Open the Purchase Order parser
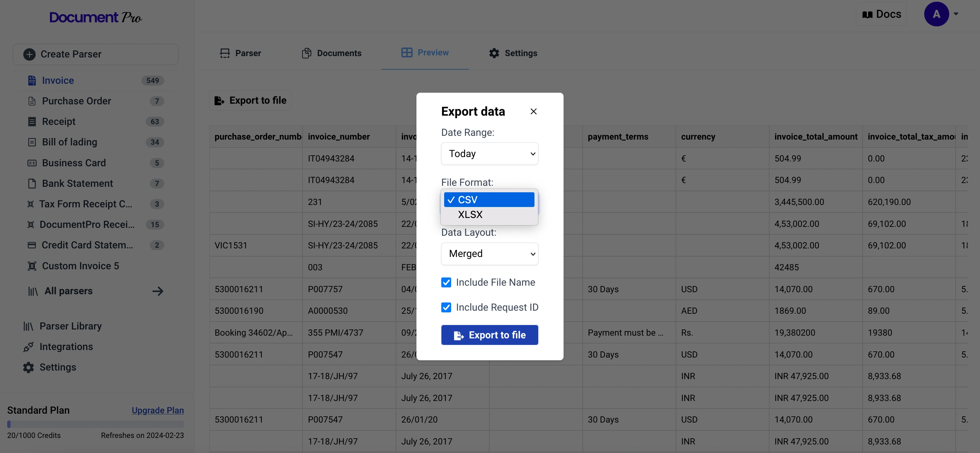This screenshot has width=980, height=453. pyautogui.click(x=95, y=101)
